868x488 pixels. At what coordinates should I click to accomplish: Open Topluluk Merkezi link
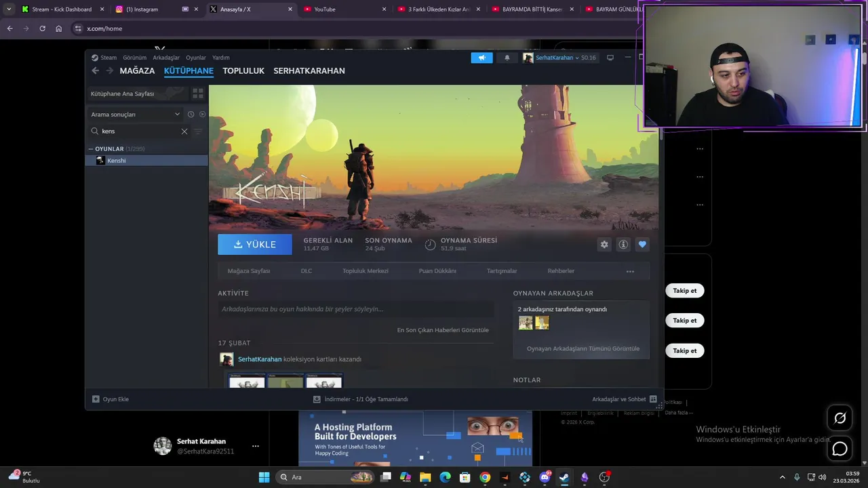[366, 271]
